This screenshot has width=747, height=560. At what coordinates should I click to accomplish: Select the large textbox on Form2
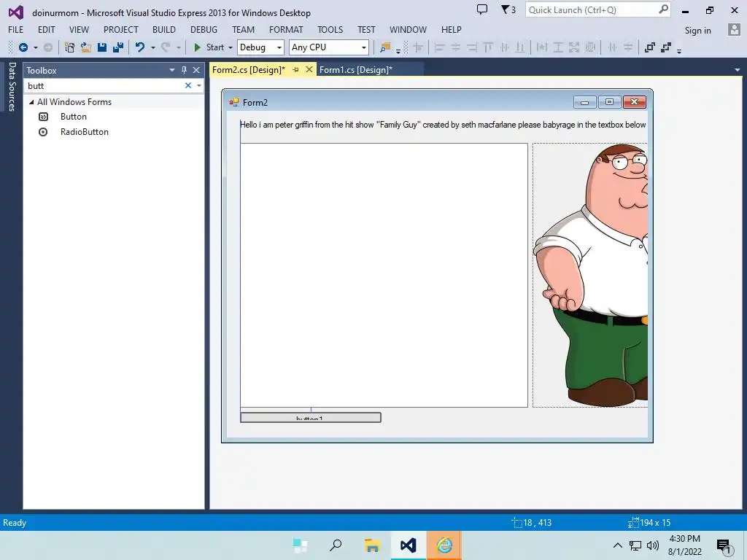(x=384, y=275)
